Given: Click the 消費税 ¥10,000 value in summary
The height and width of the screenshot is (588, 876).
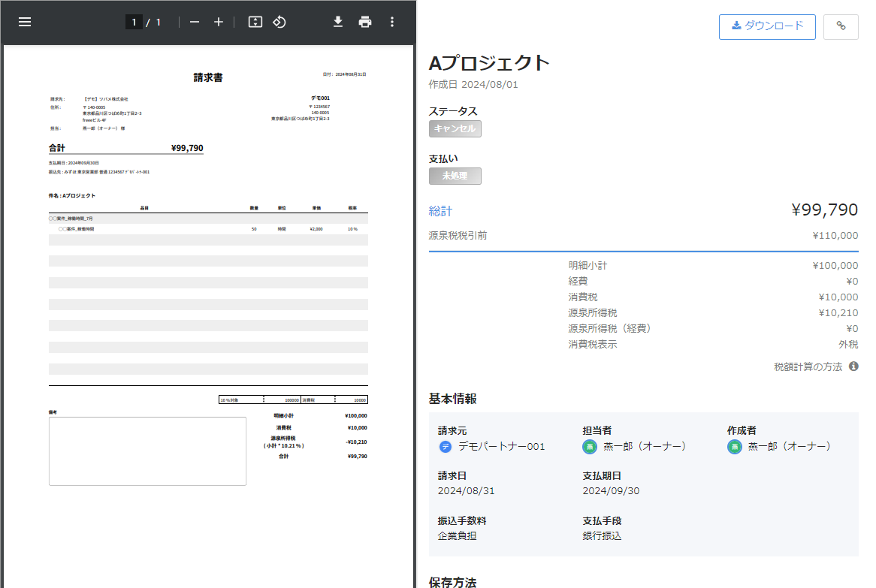Looking at the screenshot, I should coord(838,297).
